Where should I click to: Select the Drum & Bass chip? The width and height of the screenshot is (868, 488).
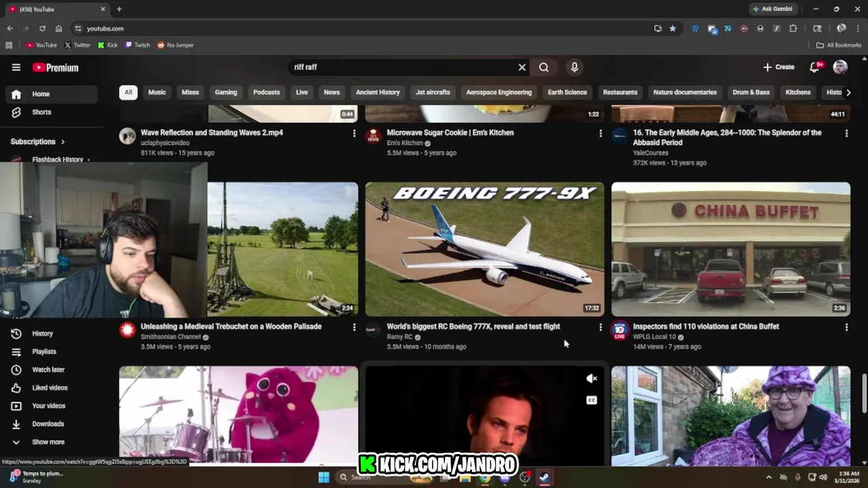pyautogui.click(x=751, y=92)
